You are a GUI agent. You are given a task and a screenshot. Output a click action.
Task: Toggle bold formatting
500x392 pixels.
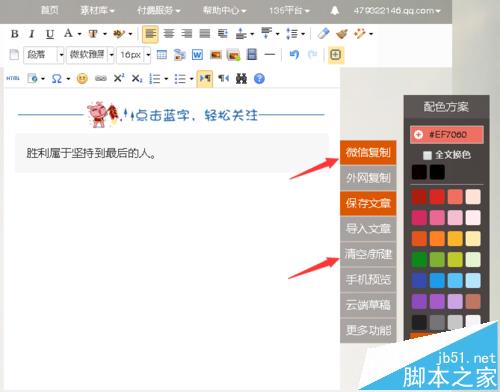tap(15, 34)
